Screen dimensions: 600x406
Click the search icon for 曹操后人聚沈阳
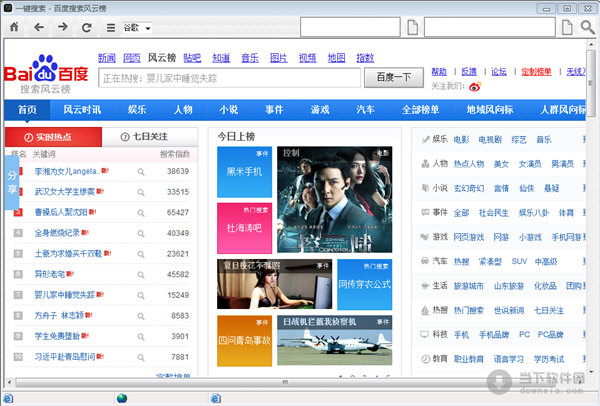(141, 213)
